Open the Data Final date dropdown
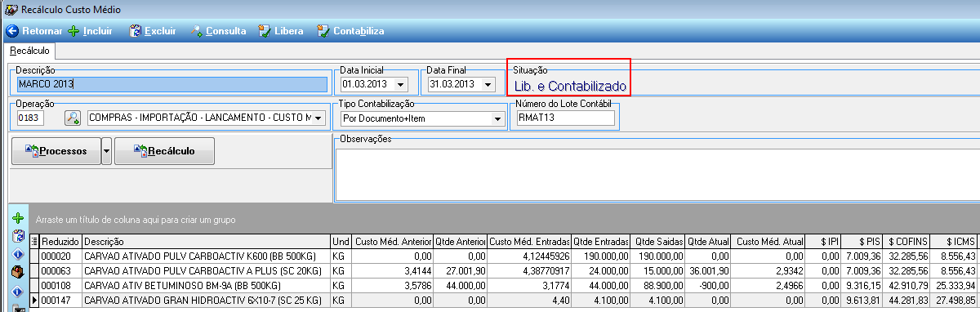The image size is (980, 312). [488, 84]
